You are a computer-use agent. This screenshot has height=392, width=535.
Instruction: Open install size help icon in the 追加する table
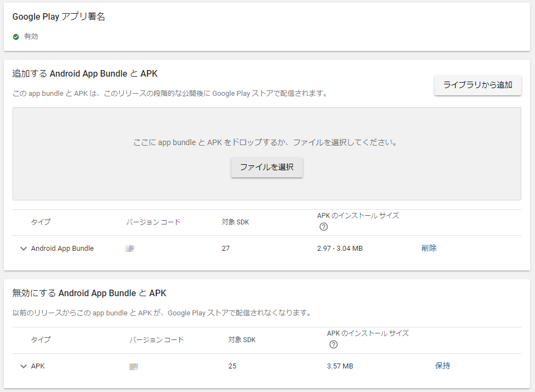[x=323, y=227]
